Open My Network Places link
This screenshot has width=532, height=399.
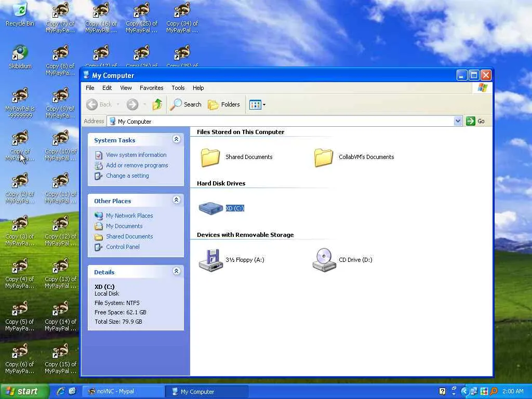click(x=129, y=216)
